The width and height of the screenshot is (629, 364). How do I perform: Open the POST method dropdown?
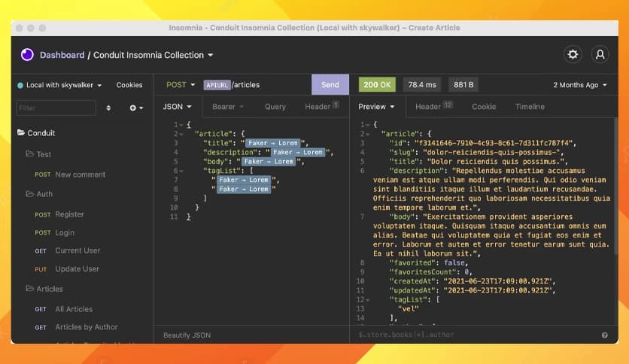(181, 84)
